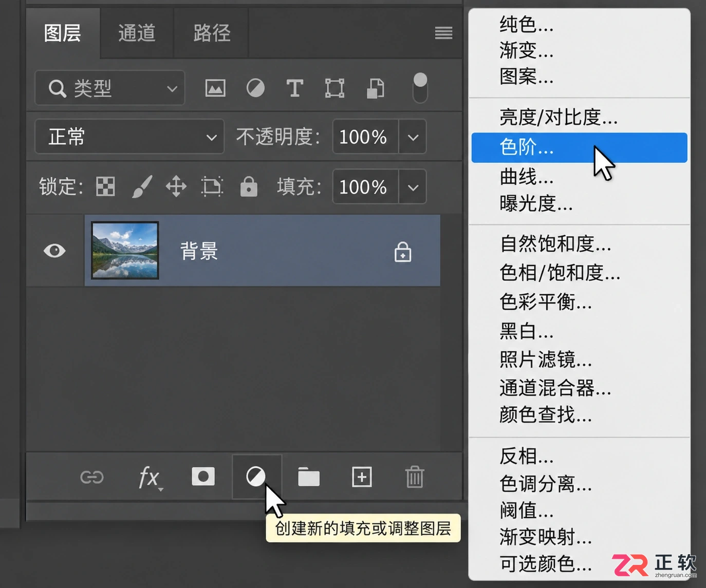706x588 pixels.
Task: Open the 正常 blend mode dropdown
Action: (129, 137)
